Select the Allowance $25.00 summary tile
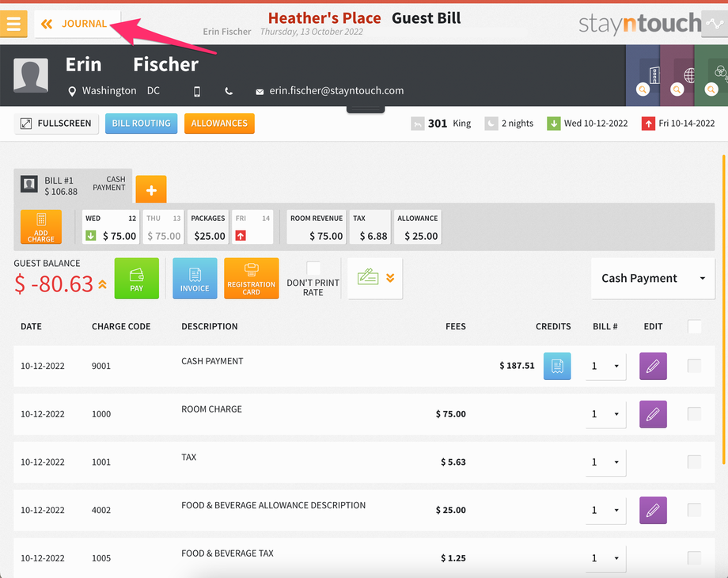The width and height of the screenshot is (728, 578). coord(417,227)
